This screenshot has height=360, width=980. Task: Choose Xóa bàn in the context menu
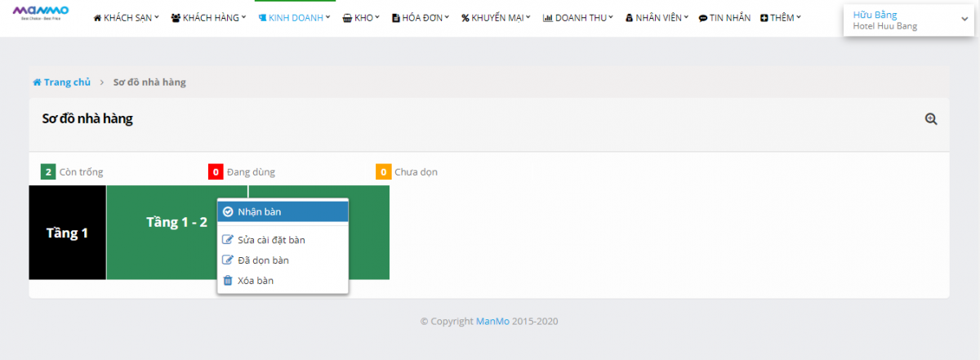[x=256, y=281]
